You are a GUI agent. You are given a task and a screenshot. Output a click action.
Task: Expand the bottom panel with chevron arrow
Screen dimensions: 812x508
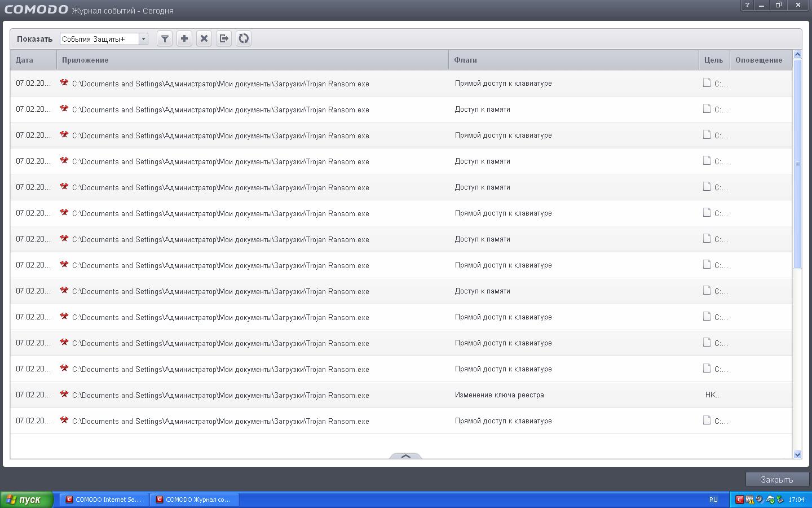tap(405, 456)
